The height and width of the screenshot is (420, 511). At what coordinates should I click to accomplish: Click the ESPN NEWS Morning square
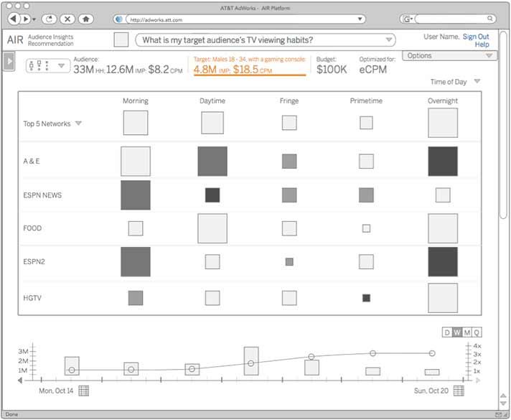tap(136, 195)
